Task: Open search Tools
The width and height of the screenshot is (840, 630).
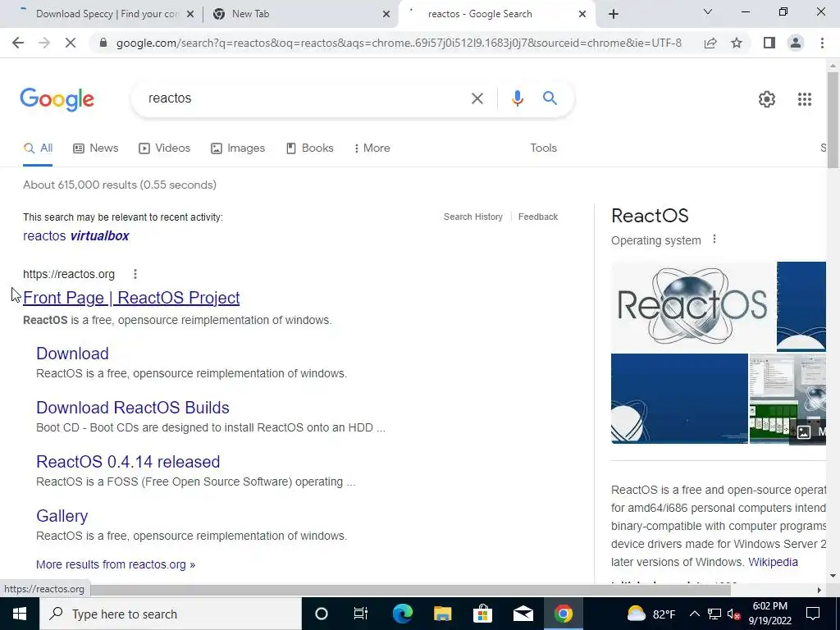Action: (543, 148)
